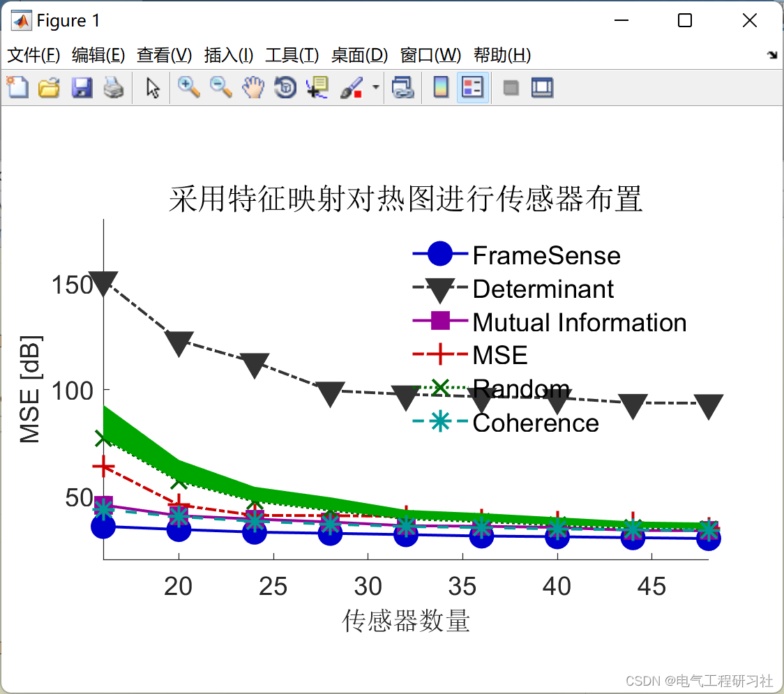Click the x-axis tick label 45
The height and width of the screenshot is (694, 784).
click(651, 586)
